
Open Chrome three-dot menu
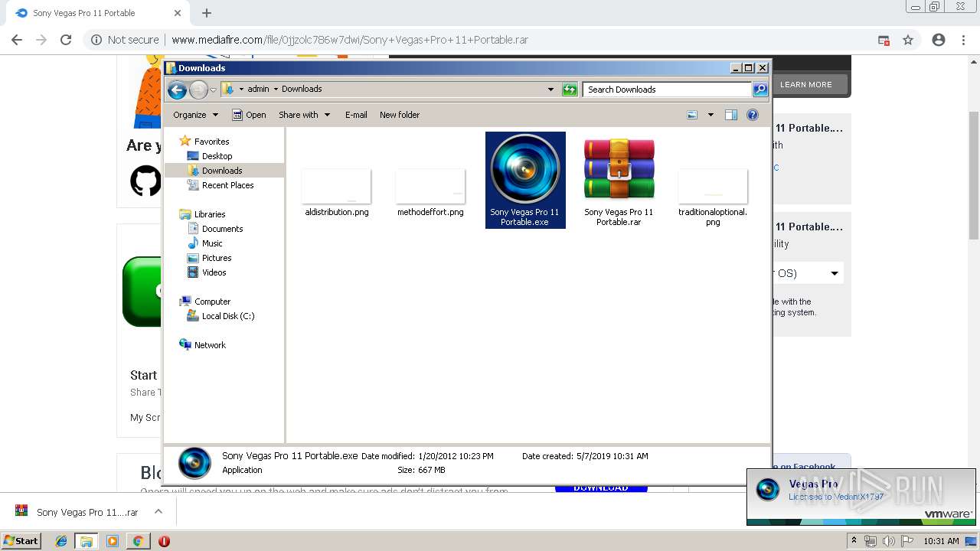(964, 40)
